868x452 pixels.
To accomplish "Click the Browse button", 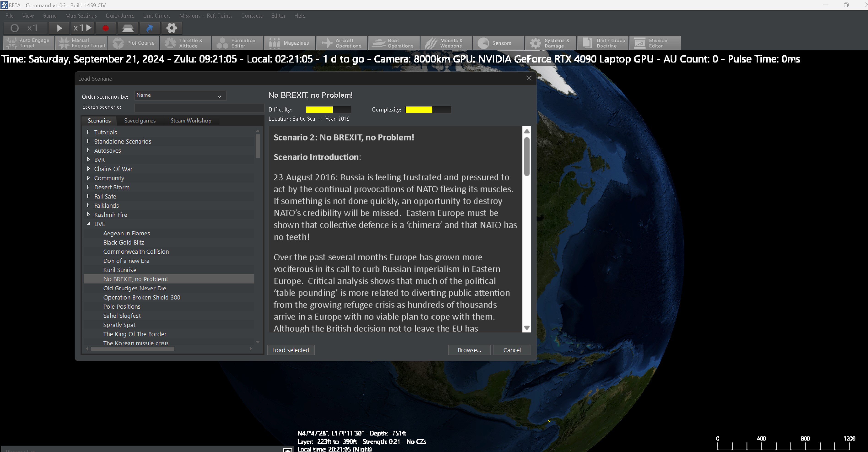I will [x=469, y=350].
